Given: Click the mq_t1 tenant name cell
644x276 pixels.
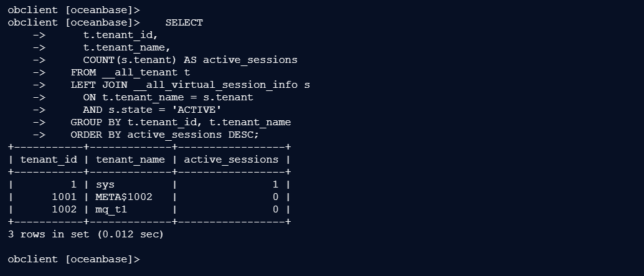Looking at the screenshot, I should (111, 209).
